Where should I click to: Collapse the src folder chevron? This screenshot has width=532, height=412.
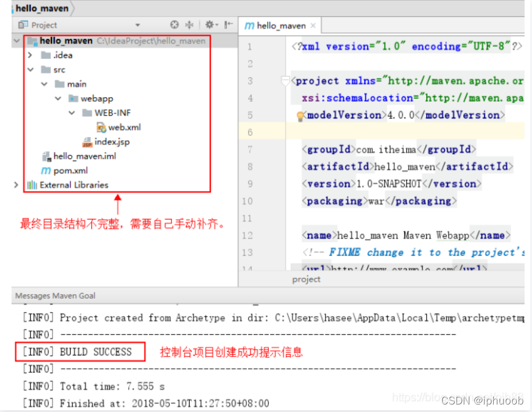31,69
